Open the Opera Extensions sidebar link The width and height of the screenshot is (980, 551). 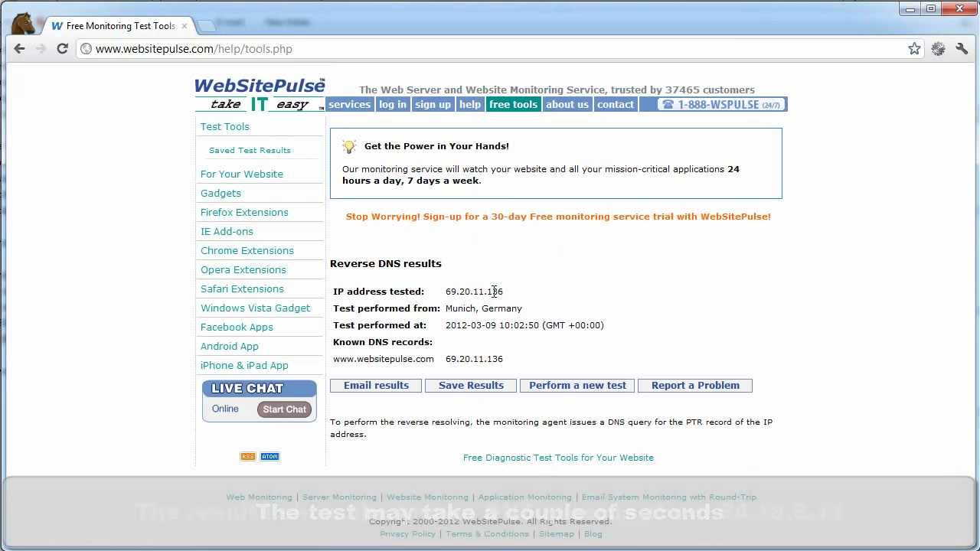pyautogui.click(x=243, y=269)
